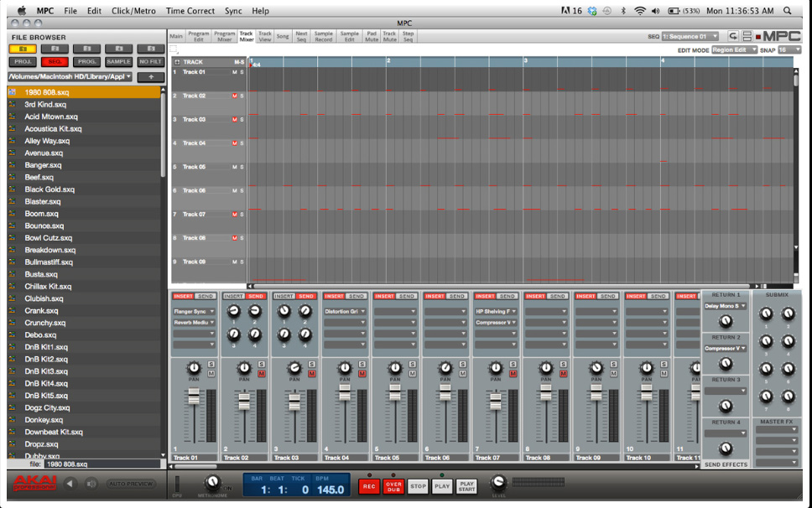
Task: Click the expand icon in TRACK header
Action: [x=177, y=62]
